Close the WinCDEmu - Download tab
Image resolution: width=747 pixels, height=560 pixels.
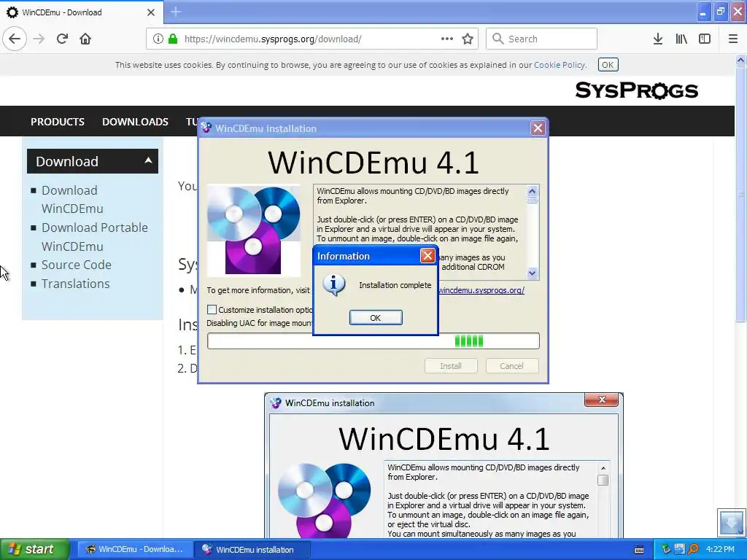pos(150,12)
